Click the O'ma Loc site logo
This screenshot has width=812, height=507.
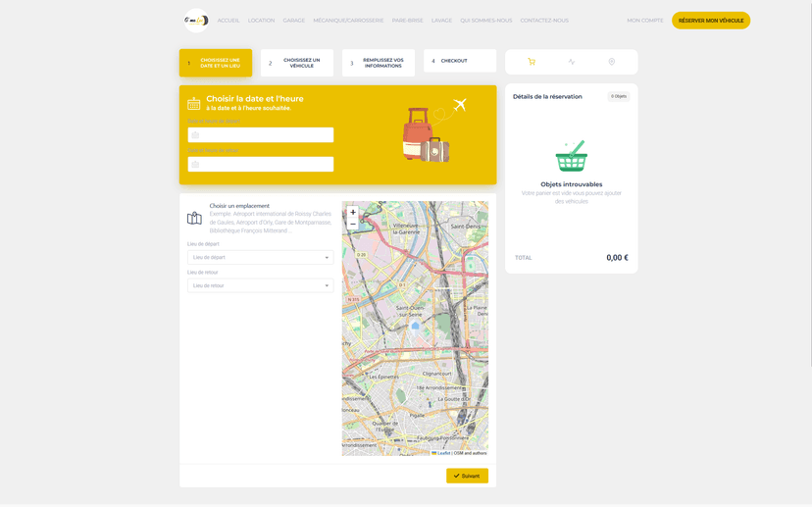(196, 21)
